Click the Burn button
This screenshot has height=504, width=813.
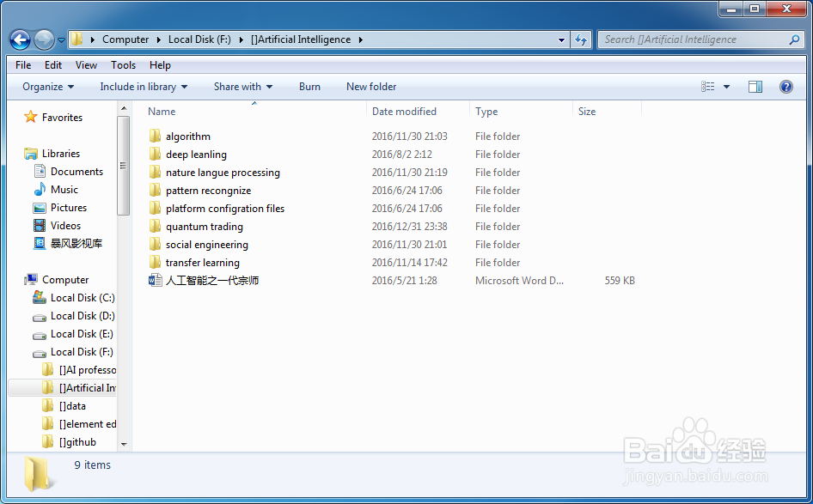coord(309,87)
